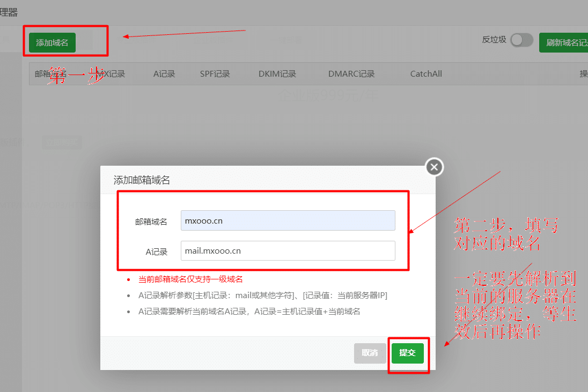
Task: Click the SPF记录 column header
Action: [x=215, y=74]
